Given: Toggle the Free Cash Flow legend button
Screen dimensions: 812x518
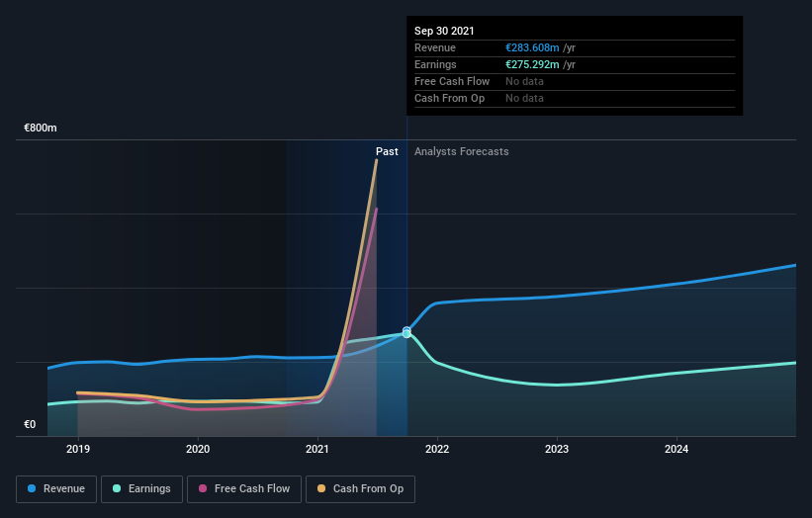Looking at the screenshot, I should click(x=244, y=489).
